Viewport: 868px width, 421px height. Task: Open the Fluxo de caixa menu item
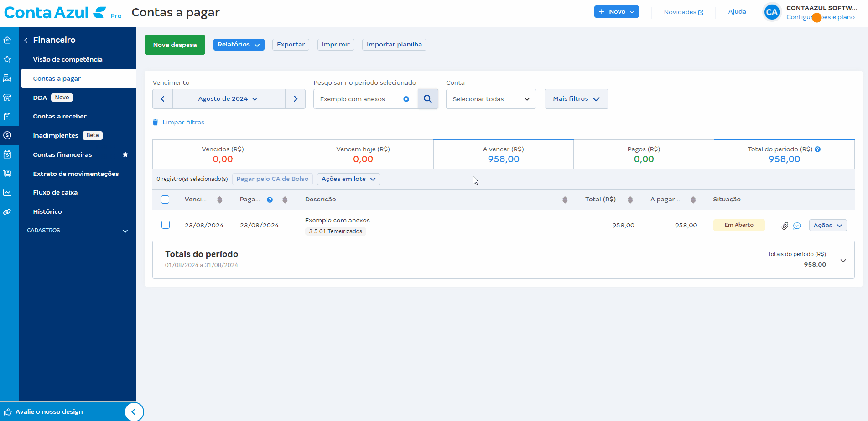(x=55, y=192)
